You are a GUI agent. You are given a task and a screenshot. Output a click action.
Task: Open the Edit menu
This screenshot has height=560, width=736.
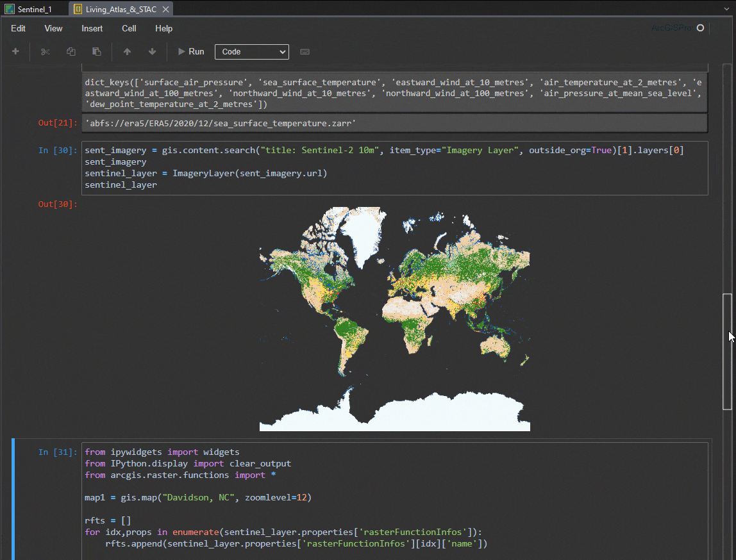tap(18, 28)
